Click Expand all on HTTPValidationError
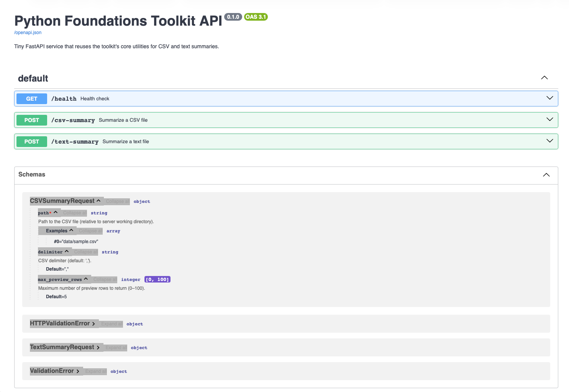The image size is (569, 392). point(112,323)
